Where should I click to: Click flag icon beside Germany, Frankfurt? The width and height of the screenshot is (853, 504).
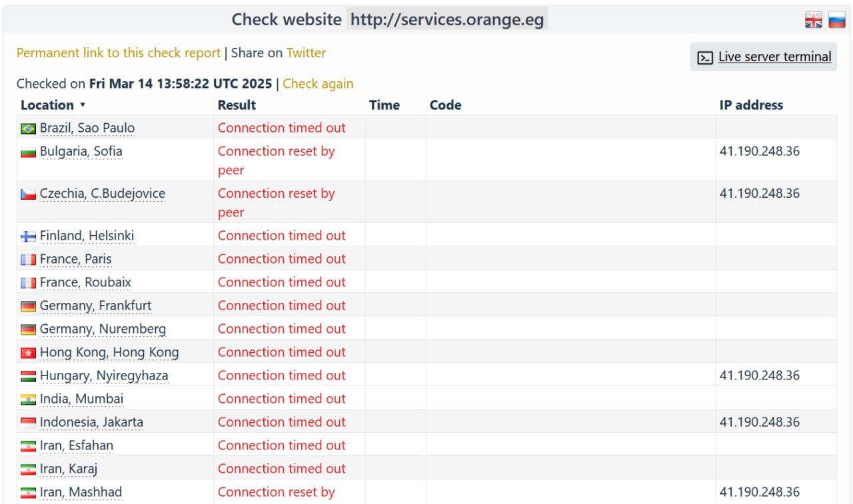28,306
